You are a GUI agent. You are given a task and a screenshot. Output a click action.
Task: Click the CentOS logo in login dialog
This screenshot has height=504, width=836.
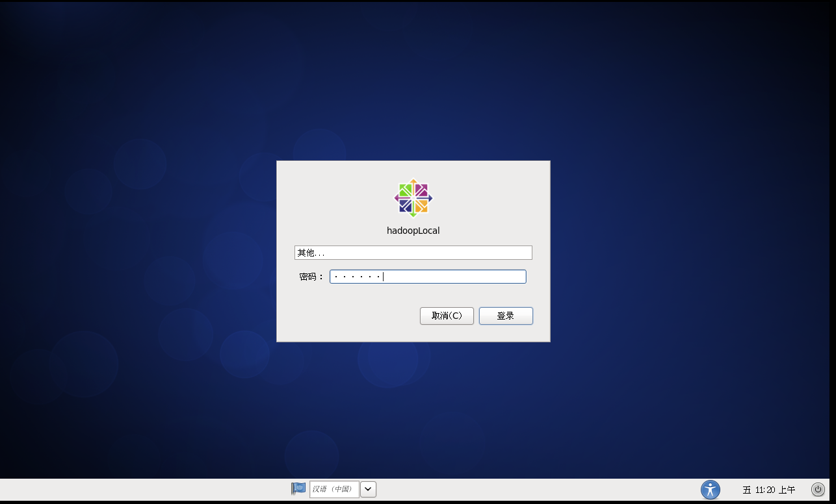[x=413, y=198]
